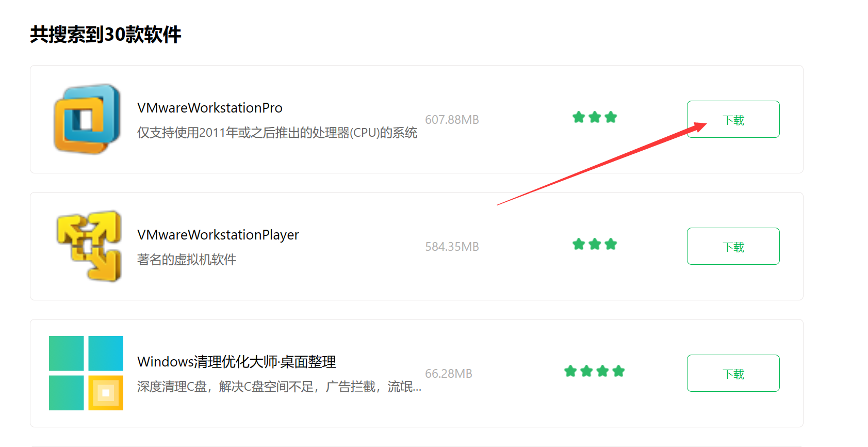Click the heading 共搜索到30款软件
Screen dimensions: 868x447
click(x=106, y=35)
